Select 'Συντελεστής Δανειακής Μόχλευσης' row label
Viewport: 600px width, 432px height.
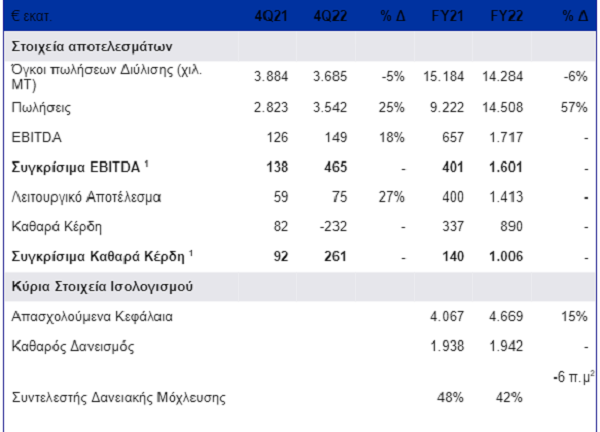118,398
